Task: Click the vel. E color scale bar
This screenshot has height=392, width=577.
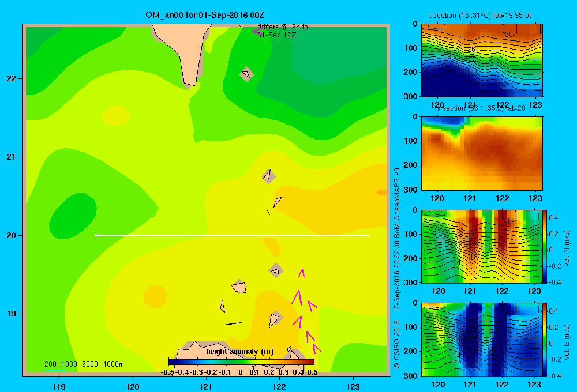Action: coord(545,339)
